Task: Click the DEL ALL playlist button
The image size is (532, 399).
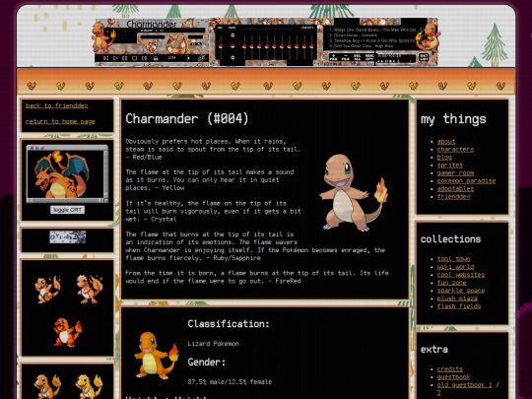Action: tap(357, 57)
